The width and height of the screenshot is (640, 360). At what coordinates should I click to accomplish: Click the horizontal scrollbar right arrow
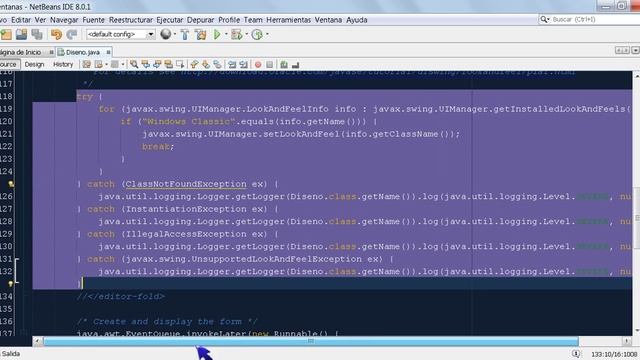click(627, 341)
